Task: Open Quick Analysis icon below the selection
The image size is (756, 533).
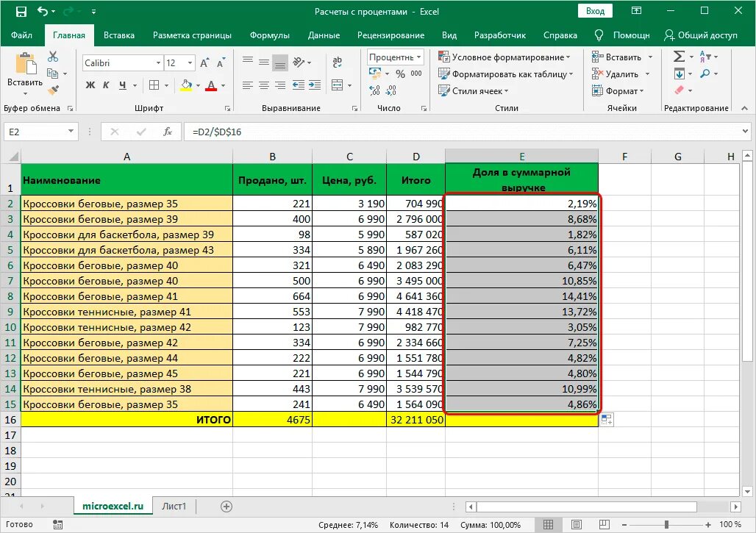Action: pos(607,419)
